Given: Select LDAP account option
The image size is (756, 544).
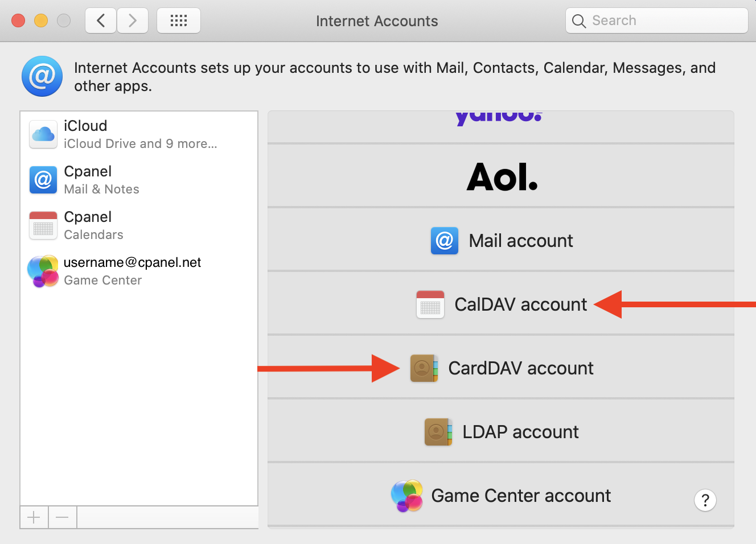Looking at the screenshot, I should (x=501, y=431).
